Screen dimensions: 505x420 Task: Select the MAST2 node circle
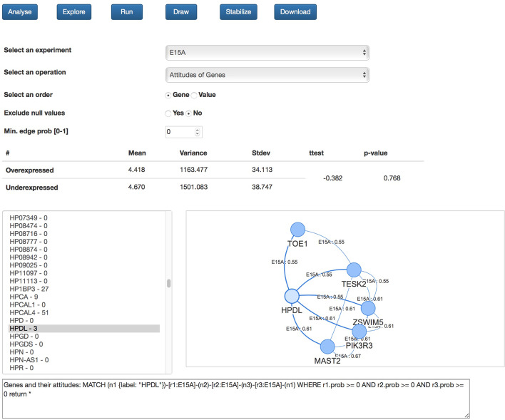click(x=327, y=347)
